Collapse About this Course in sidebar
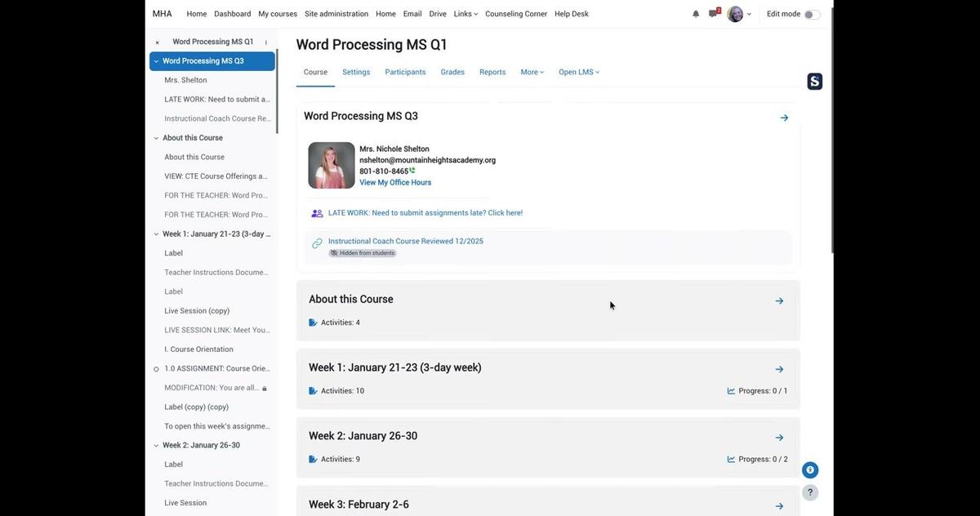980x516 pixels. click(156, 138)
